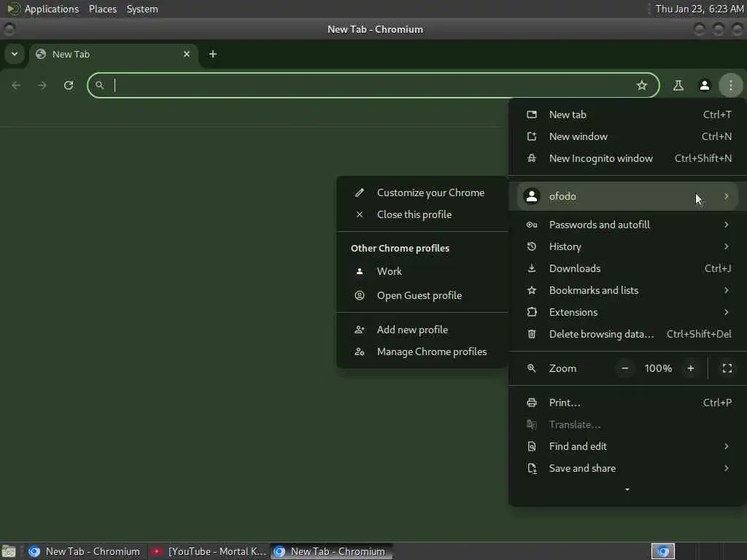Click the Guest profile icon
The width and height of the screenshot is (747, 560).
coord(360,295)
